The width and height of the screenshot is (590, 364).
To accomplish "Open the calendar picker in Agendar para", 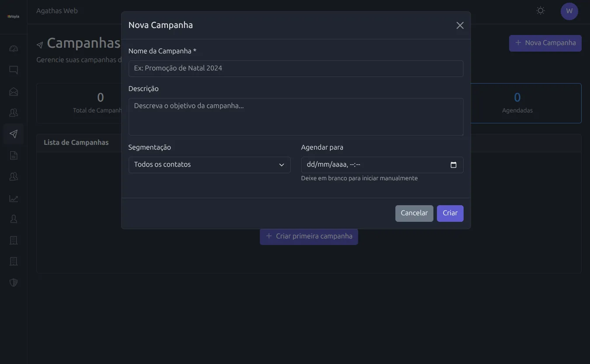I will coord(454,165).
